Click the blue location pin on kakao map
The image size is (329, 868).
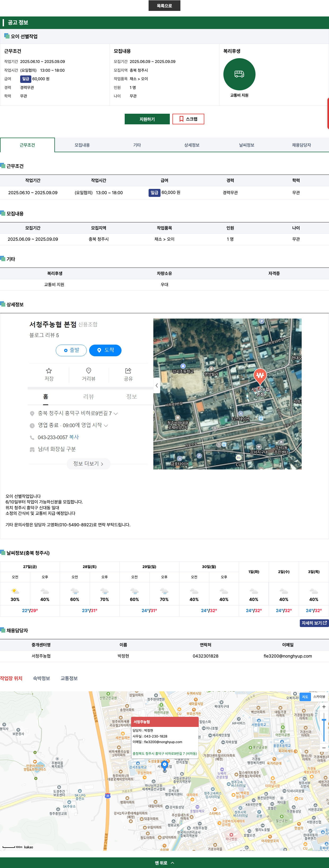[x=164, y=766]
